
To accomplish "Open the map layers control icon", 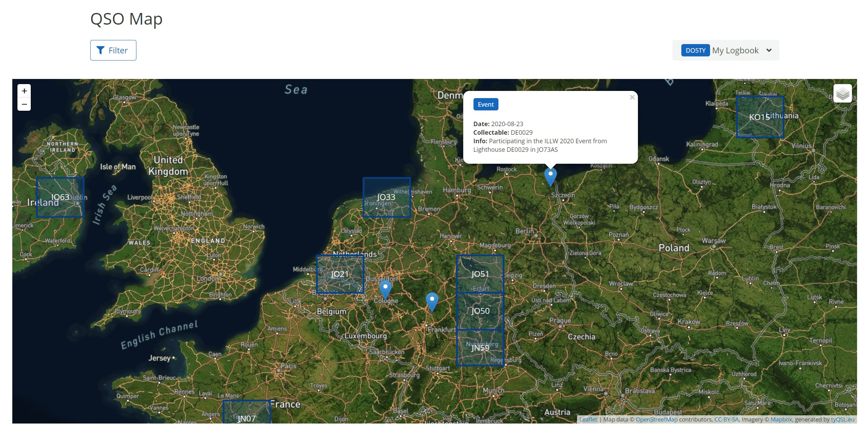I will tap(842, 93).
